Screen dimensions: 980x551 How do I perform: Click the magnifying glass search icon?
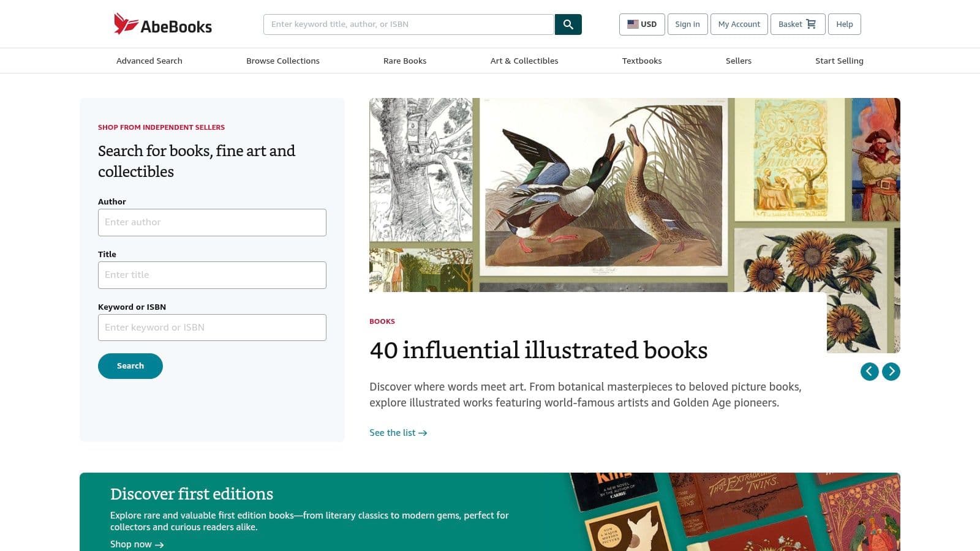coord(568,24)
